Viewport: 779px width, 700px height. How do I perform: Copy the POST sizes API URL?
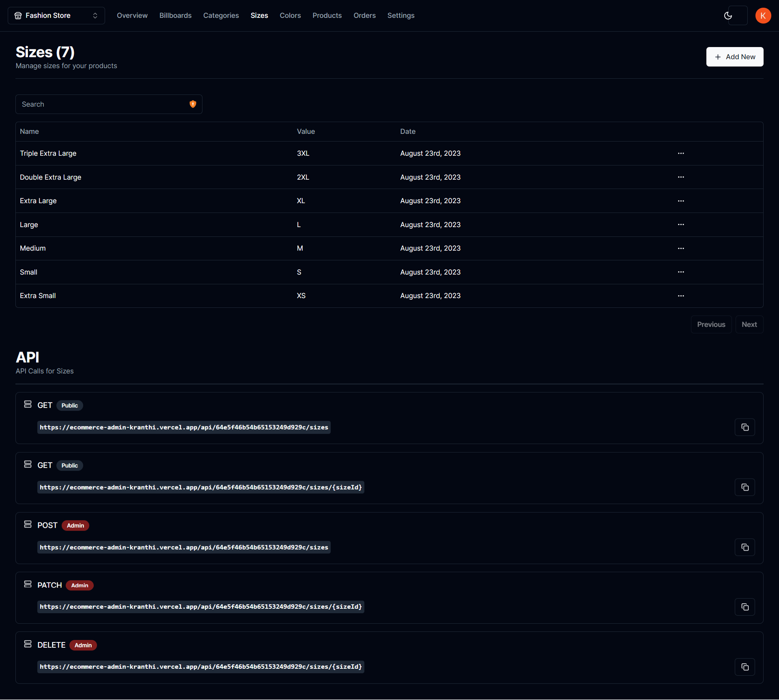(745, 547)
